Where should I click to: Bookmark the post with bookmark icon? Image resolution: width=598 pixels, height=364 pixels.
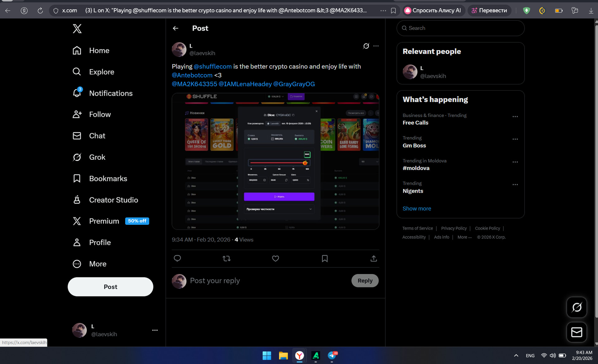pyautogui.click(x=325, y=258)
